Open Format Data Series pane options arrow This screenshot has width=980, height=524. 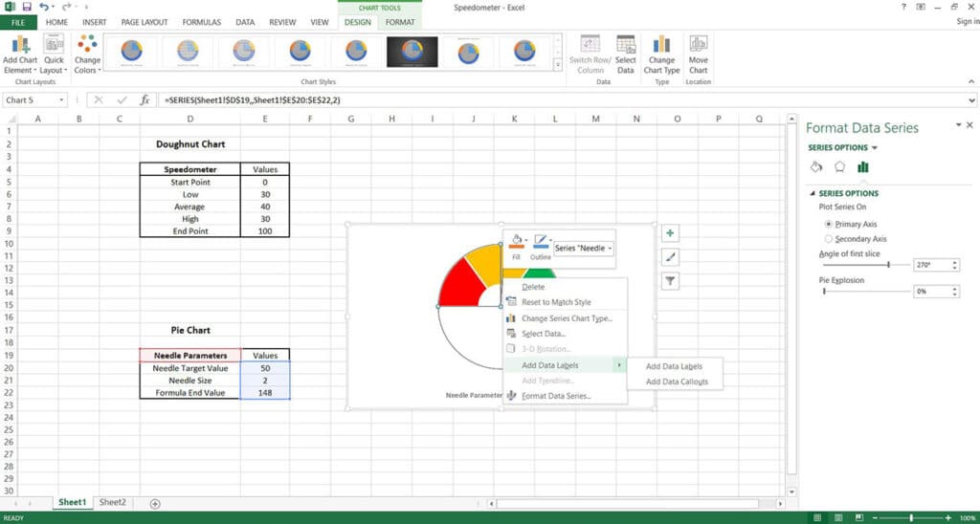[958, 125]
